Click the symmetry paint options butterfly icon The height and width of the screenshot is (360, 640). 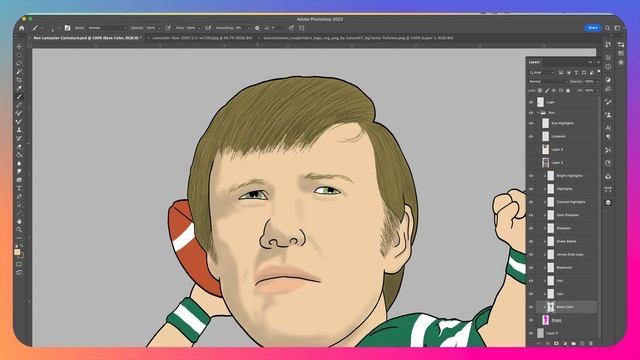click(x=302, y=28)
